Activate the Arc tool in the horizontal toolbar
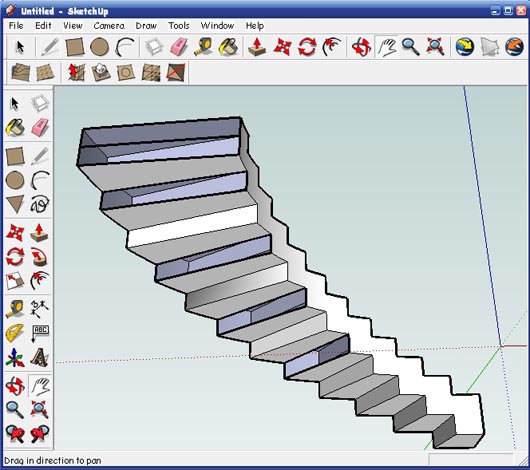 click(x=125, y=47)
